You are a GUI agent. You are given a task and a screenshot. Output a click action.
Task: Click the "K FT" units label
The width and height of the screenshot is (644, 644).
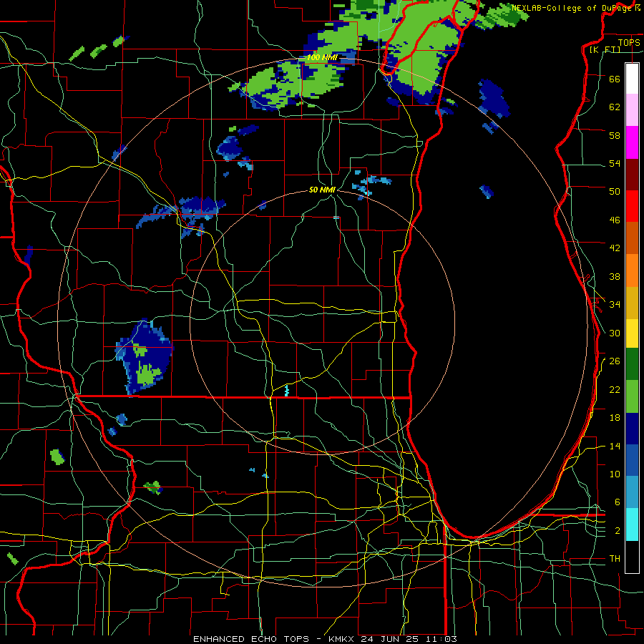(x=605, y=49)
